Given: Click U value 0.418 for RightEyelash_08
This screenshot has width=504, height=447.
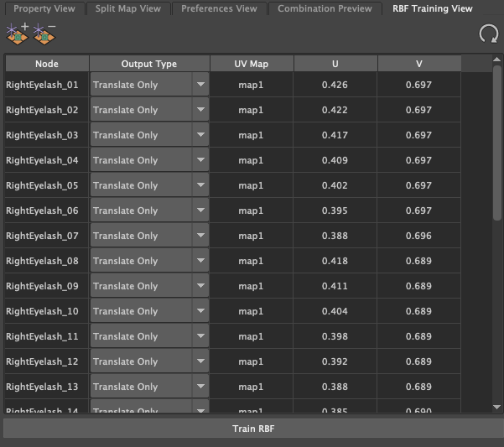Looking at the screenshot, I should click(x=335, y=261).
